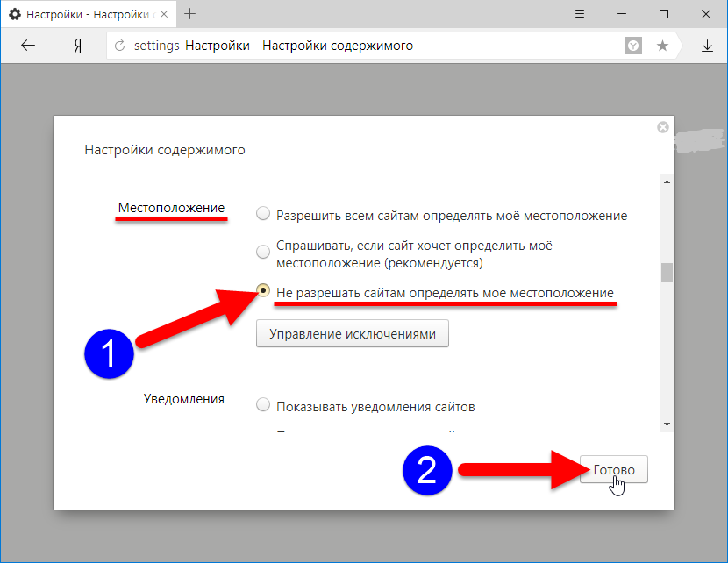Open Yandex home via the Я button
Viewport: 728px width, 563px height.
pyautogui.click(x=78, y=46)
